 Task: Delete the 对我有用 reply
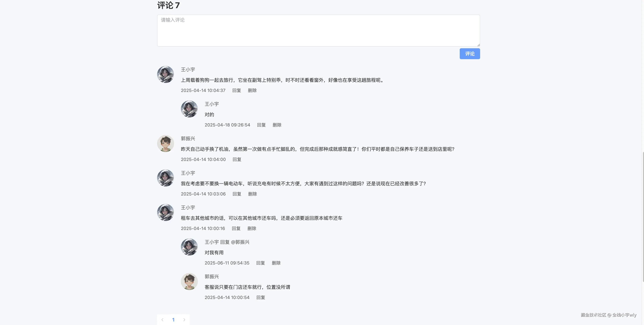[x=276, y=263]
